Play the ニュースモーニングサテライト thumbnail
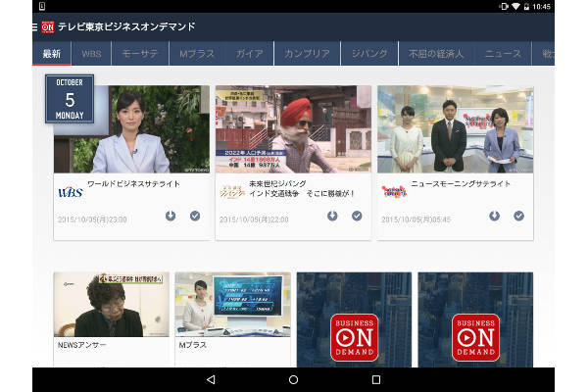The image size is (588, 392). click(456, 129)
